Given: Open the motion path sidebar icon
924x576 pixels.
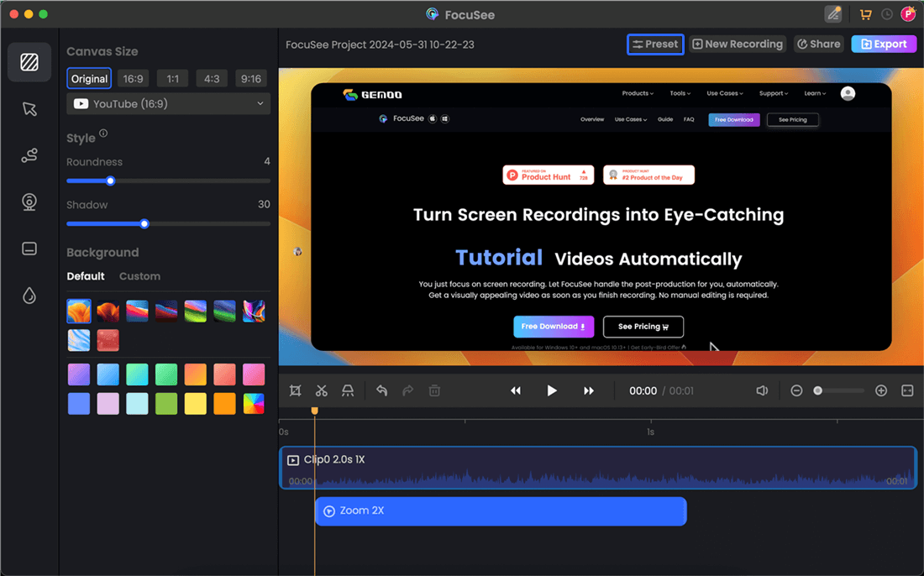Looking at the screenshot, I should click(29, 155).
